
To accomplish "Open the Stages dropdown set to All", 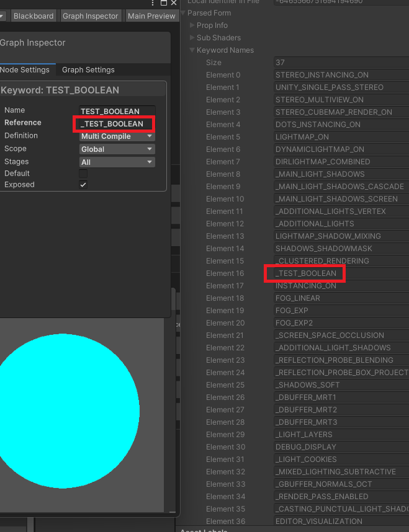I will coord(117,162).
